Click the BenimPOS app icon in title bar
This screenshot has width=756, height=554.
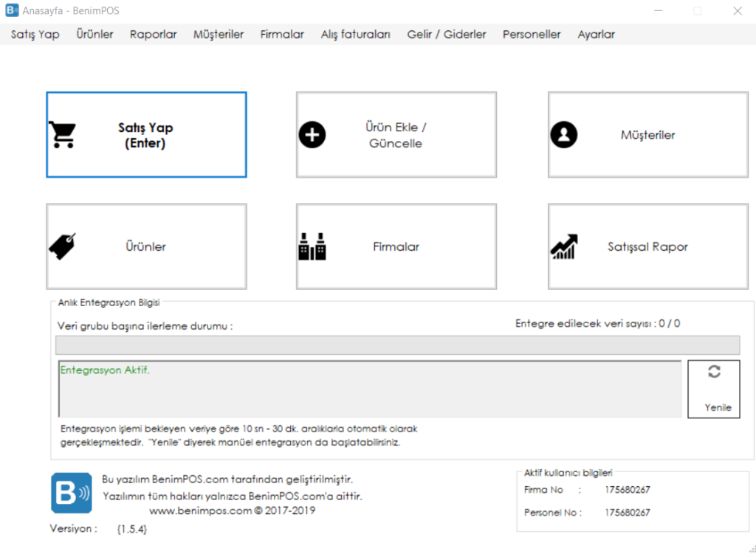click(12, 10)
